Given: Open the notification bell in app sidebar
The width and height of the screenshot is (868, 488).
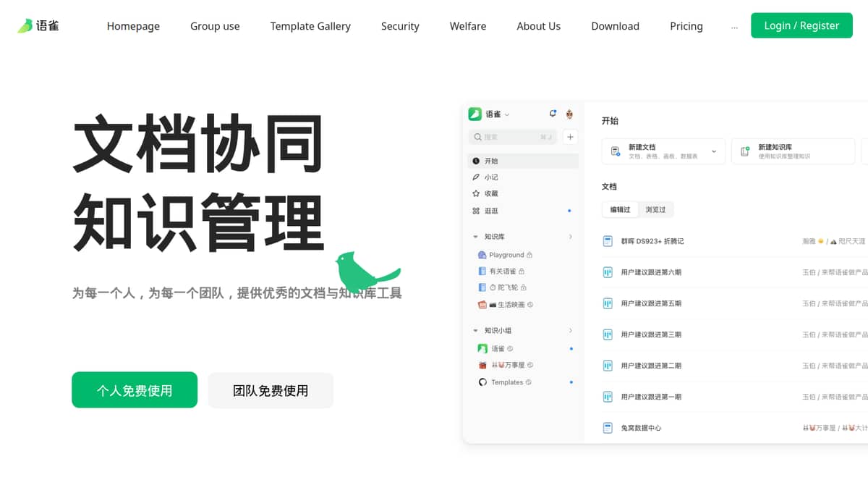Looking at the screenshot, I should (553, 114).
